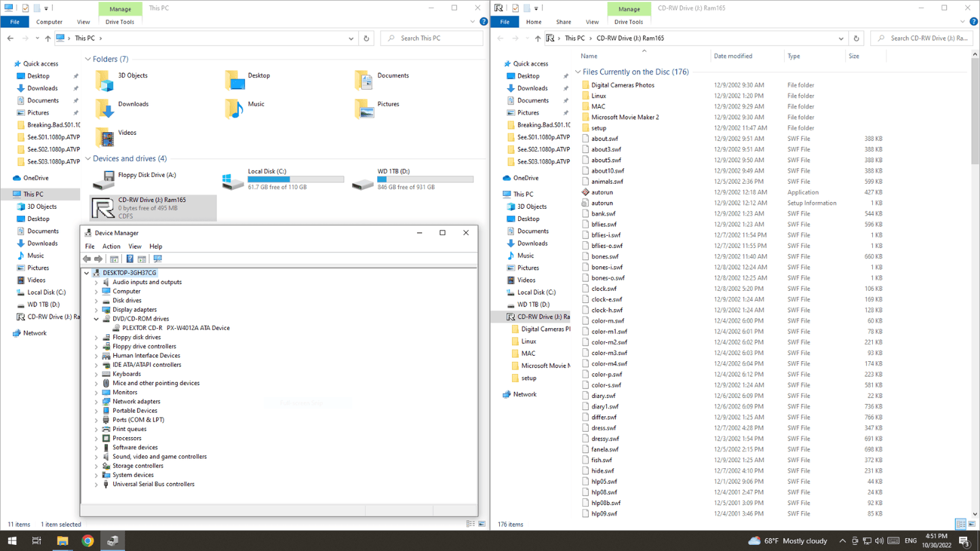980x551 pixels.
Task: Expand the Network adapters node
Action: click(x=96, y=402)
